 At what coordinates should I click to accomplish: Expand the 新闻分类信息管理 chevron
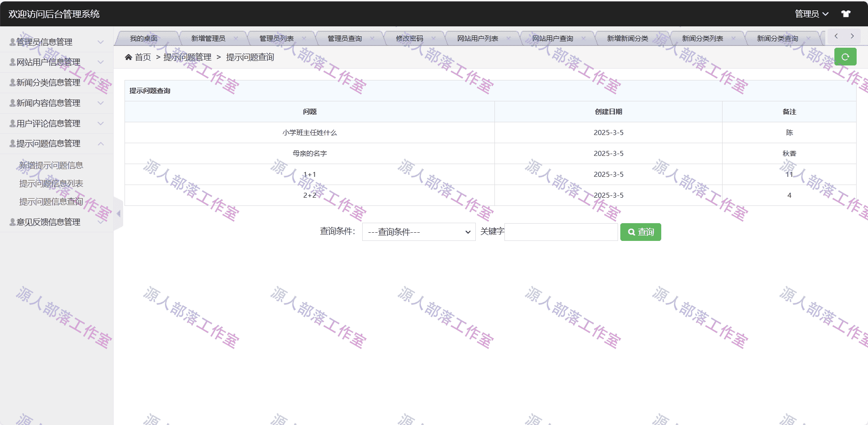(101, 82)
